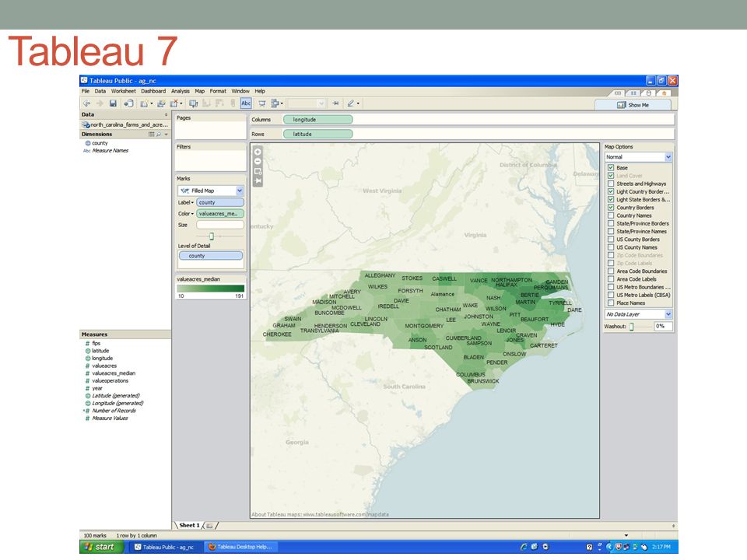
Task: Enable State/Province Borders checkbox
Action: pyautogui.click(x=611, y=223)
